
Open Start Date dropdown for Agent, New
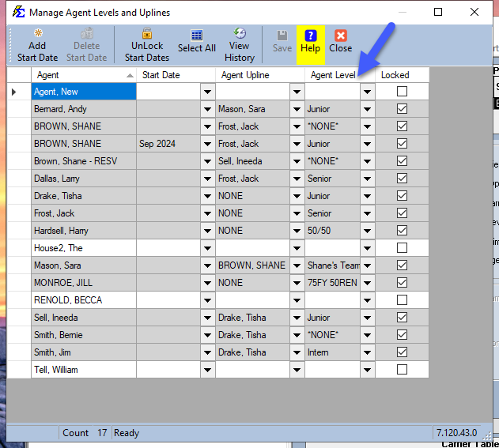tap(207, 92)
